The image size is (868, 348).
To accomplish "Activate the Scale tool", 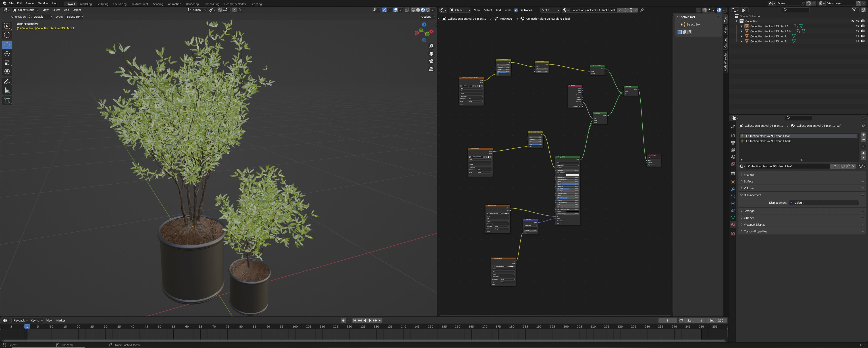I will [x=7, y=63].
